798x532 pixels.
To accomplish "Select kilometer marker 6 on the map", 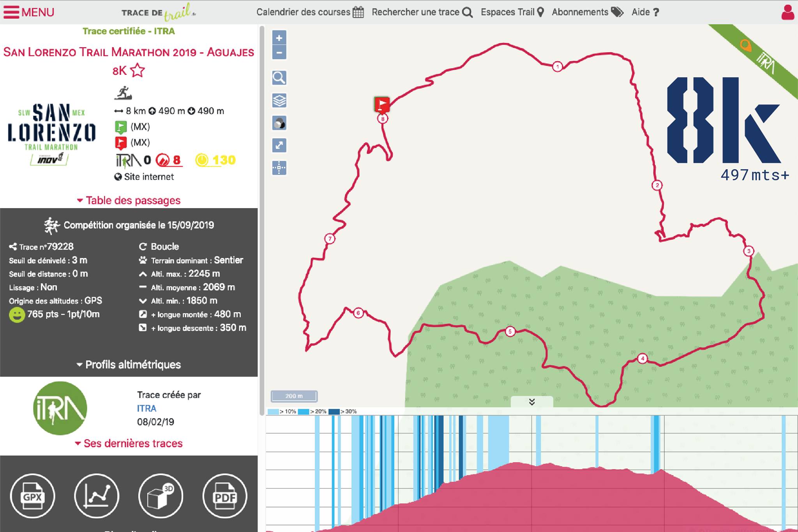I will coord(358,313).
